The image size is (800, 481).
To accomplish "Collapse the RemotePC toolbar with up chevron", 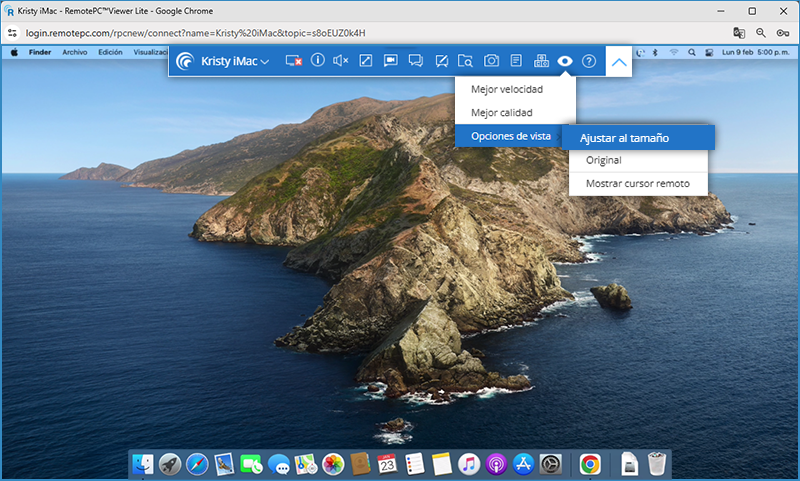I will click(619, 62).
